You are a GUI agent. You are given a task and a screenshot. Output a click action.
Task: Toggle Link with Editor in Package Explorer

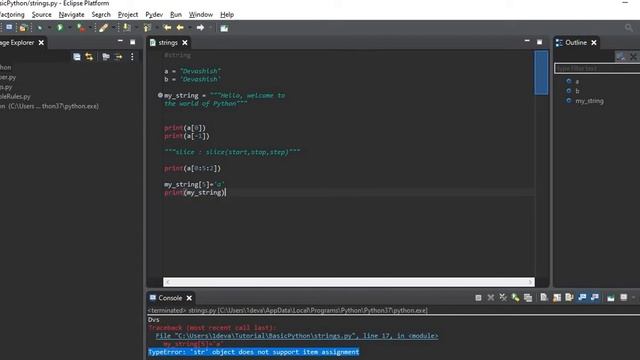point(89,57)
